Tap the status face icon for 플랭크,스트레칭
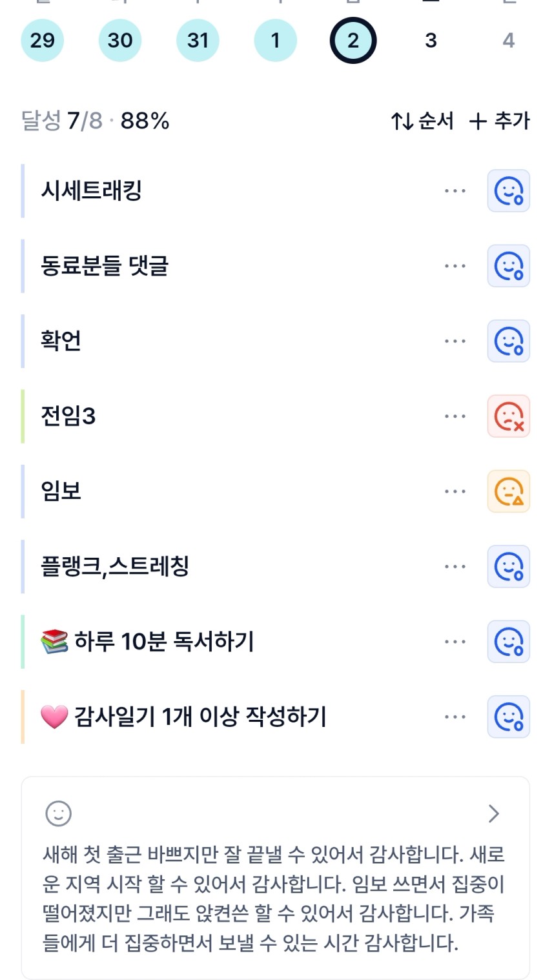The height and width of the screenshot is (980, 543). (508, 567)
